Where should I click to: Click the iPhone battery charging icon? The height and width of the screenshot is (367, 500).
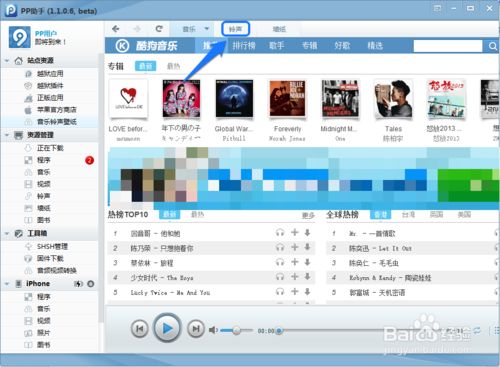pos(78,284)
